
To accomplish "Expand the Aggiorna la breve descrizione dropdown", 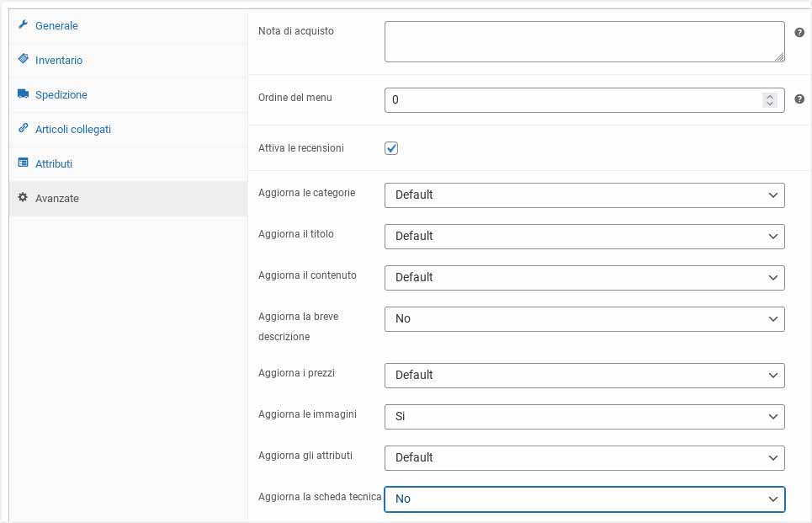I will pos(584,318).
